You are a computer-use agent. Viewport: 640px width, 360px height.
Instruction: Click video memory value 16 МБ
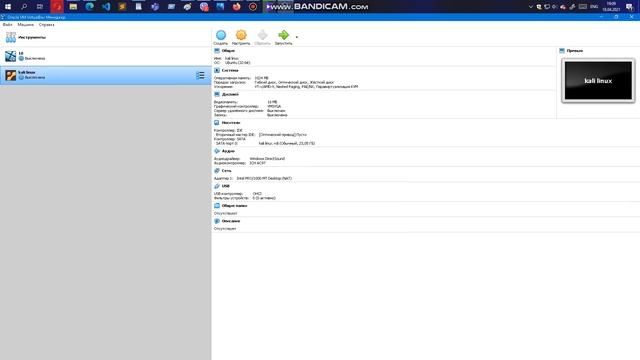click(x=272, y=102)
